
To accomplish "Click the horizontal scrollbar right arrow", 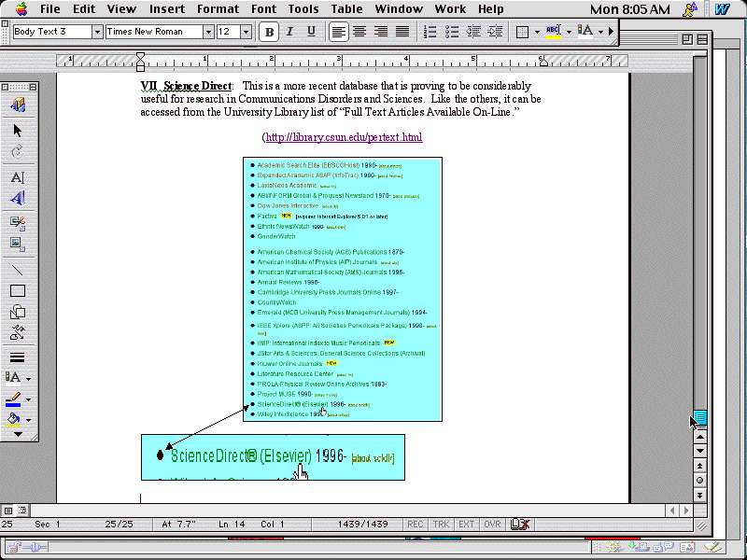I will tap(686, 511).
